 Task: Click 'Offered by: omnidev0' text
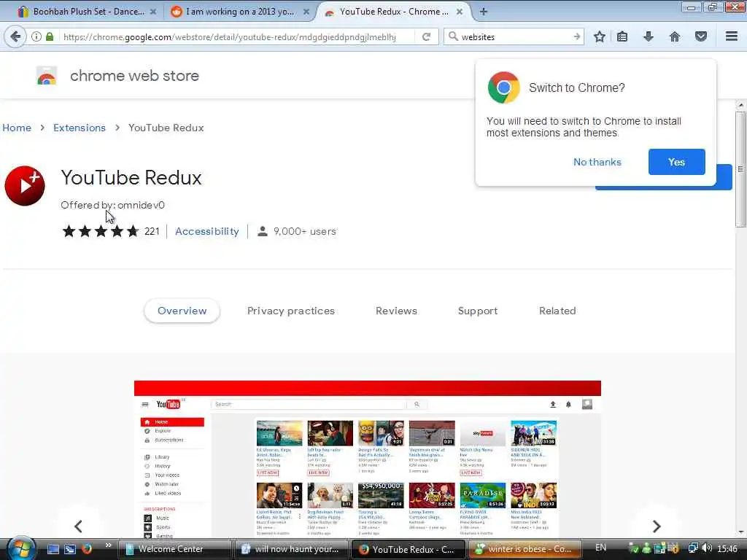coord(112,205)
